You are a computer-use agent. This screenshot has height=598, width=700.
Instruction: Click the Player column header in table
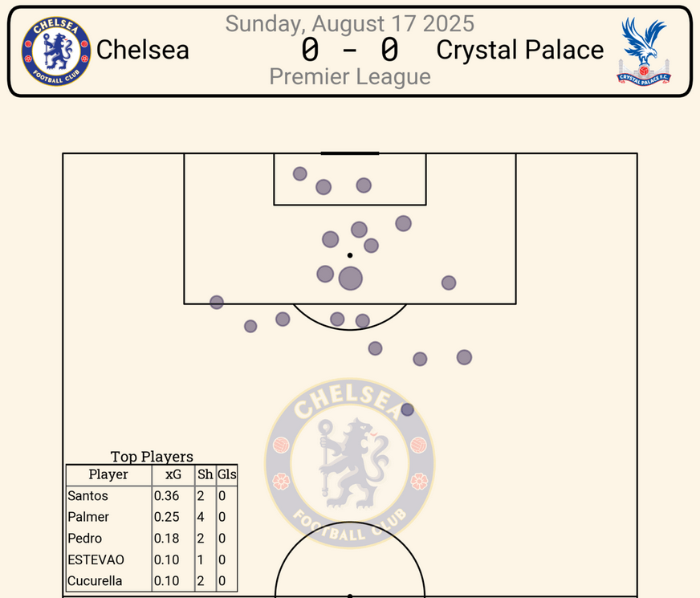(x=108, y=474)
